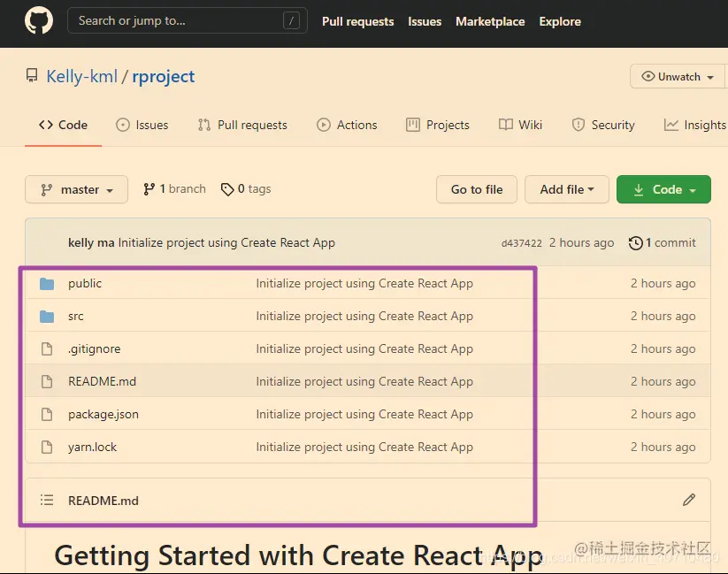
Task: Open the Unwatch dropdown
Action: tap(677, 76)
